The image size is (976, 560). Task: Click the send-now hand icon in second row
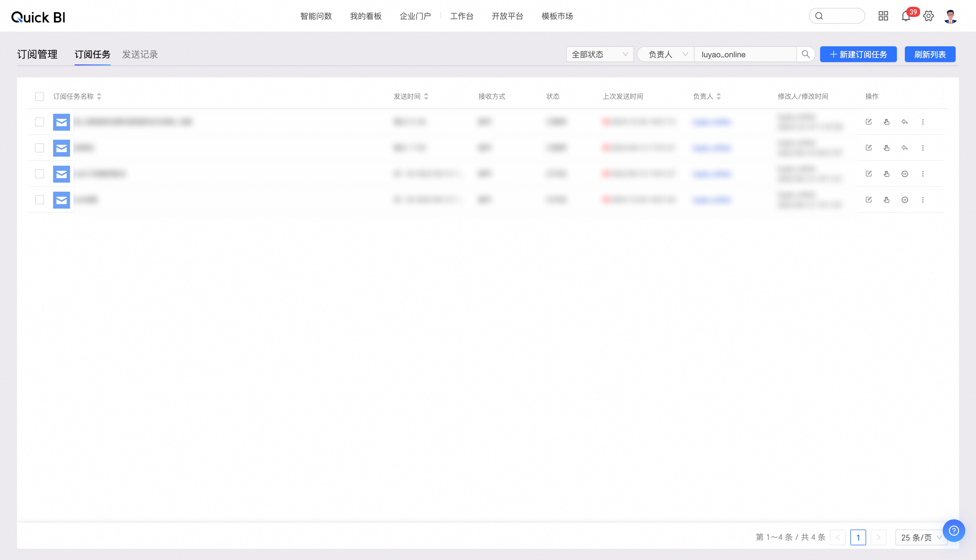(x=886, y=148)
